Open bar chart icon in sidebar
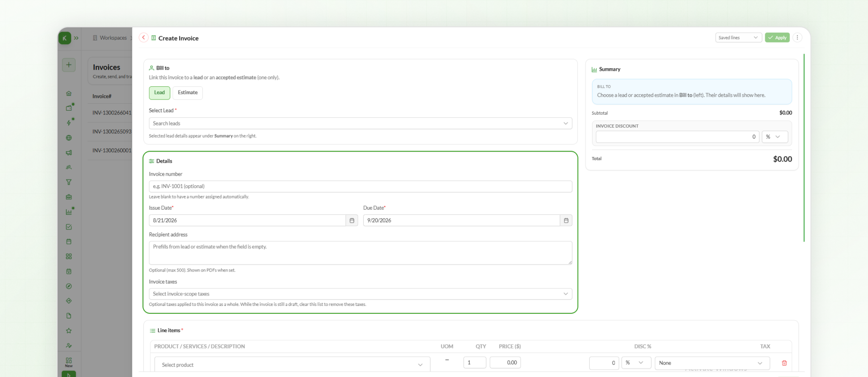 [69, 212]
